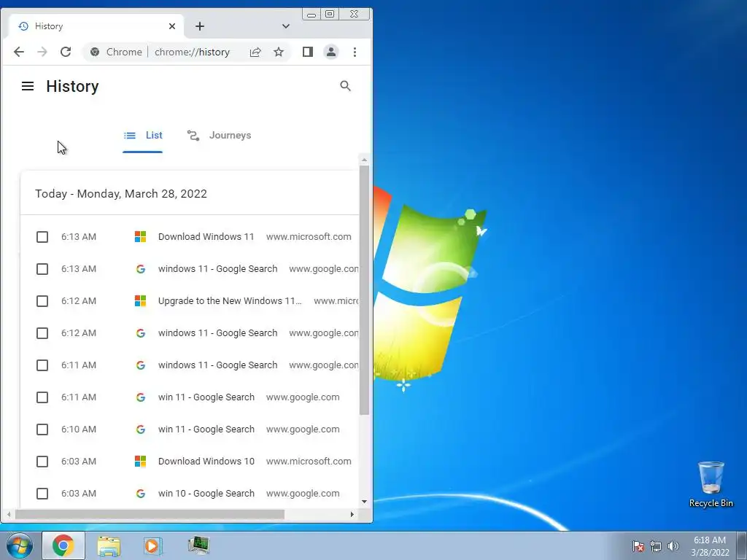This screenshot has height=560, width=747.
Task: Reload the History page
Action: pos(66,52)
